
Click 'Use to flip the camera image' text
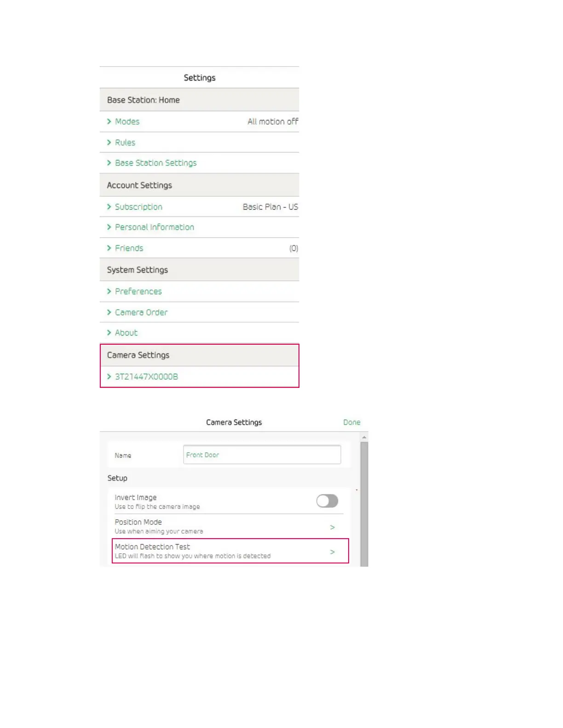157,506
